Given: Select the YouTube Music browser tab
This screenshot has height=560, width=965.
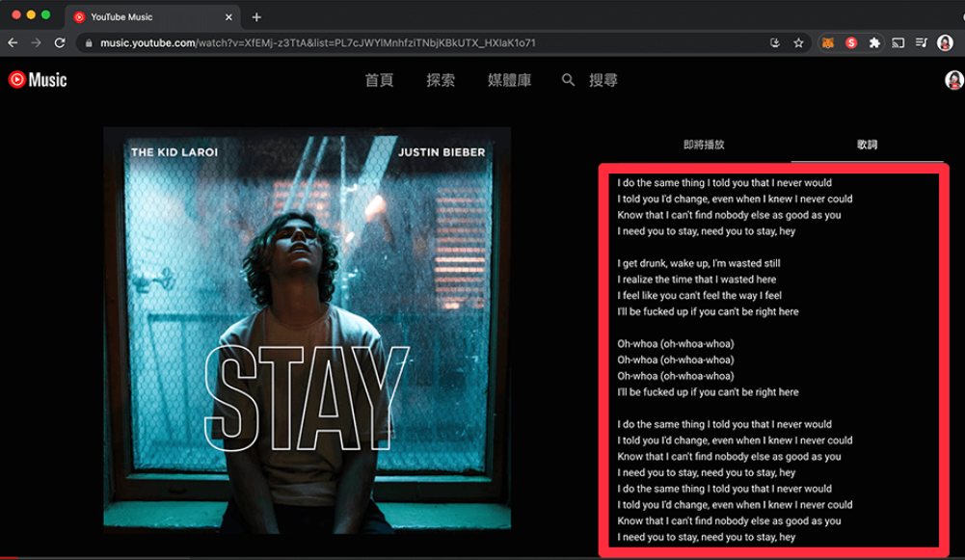Looking at the screenshot, I should (x=152, y=17).
